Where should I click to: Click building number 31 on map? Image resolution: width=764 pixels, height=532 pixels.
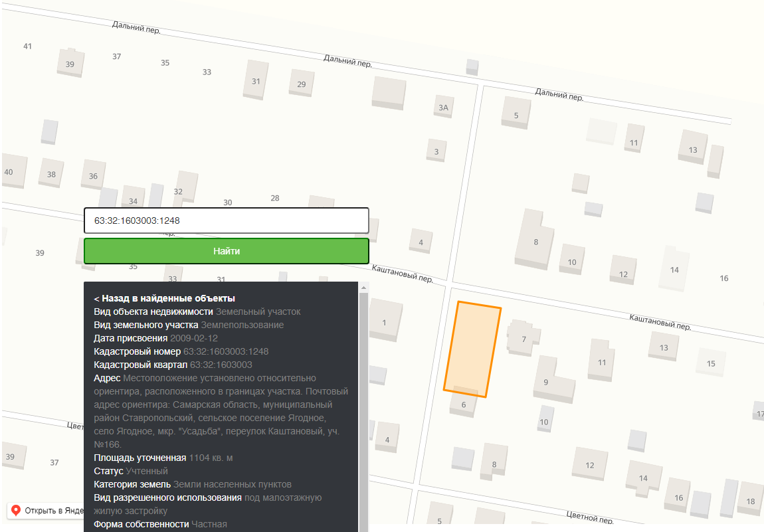click(x=256, y=80)
